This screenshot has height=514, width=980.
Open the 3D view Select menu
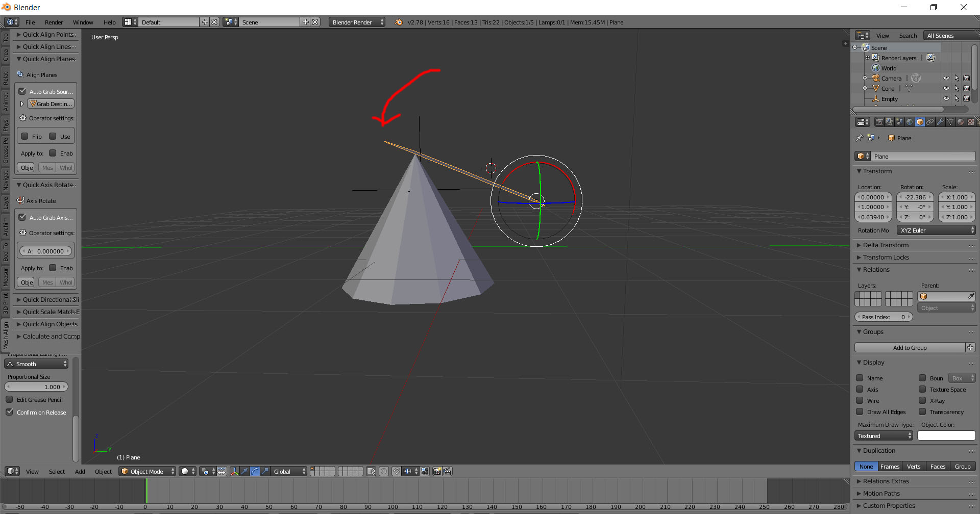point(57,472)
